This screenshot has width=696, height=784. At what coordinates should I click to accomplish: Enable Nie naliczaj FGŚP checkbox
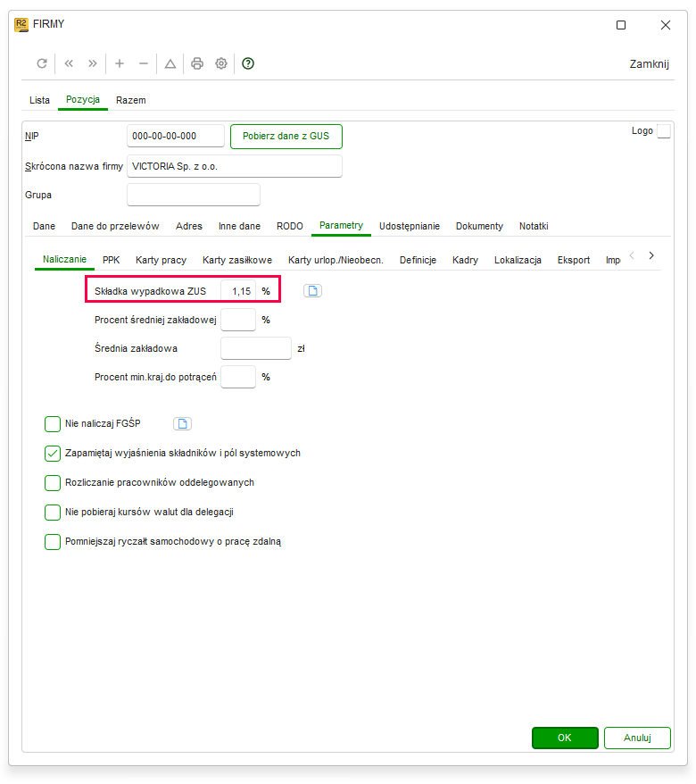53,424
